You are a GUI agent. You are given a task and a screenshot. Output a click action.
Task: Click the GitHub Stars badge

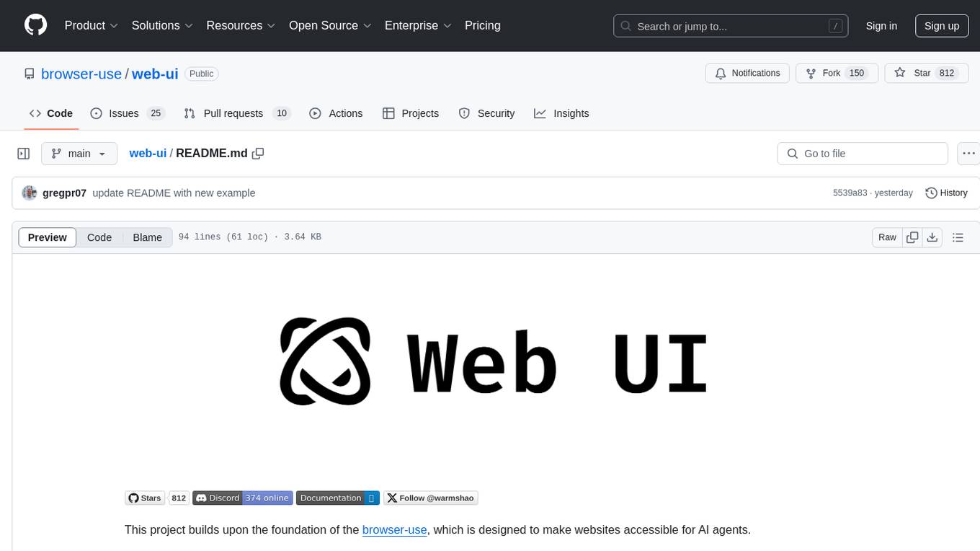(x=157, y=498)
